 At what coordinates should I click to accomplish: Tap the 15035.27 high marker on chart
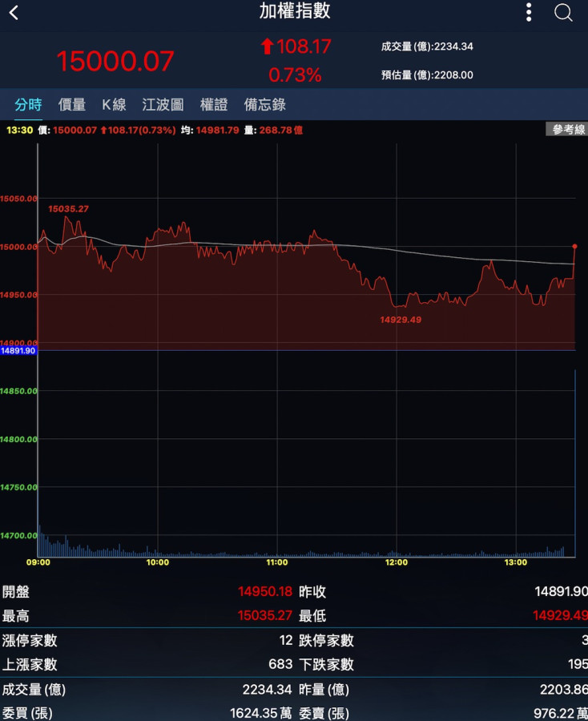pyautogui.click(x=68, y=209)
